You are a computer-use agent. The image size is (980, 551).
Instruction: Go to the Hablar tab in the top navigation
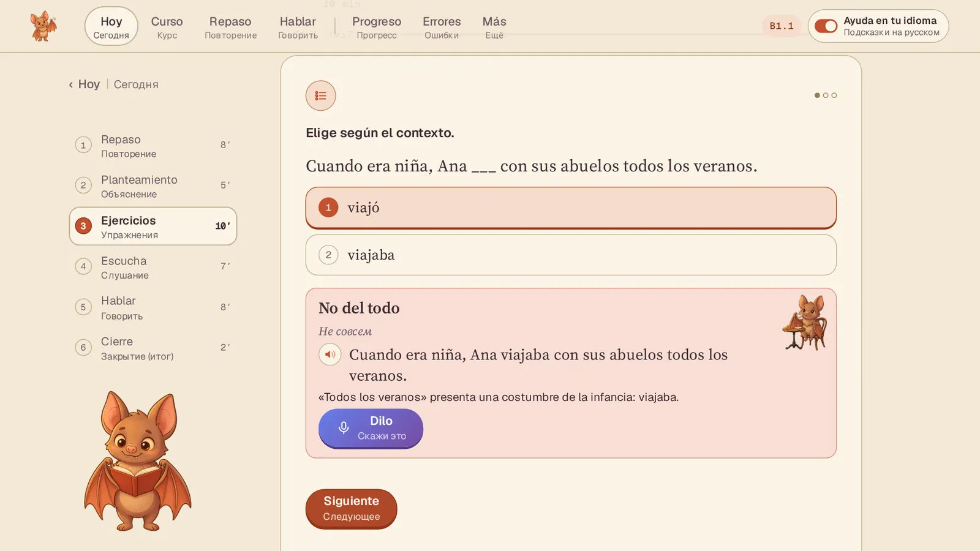(x=298, y=27)
